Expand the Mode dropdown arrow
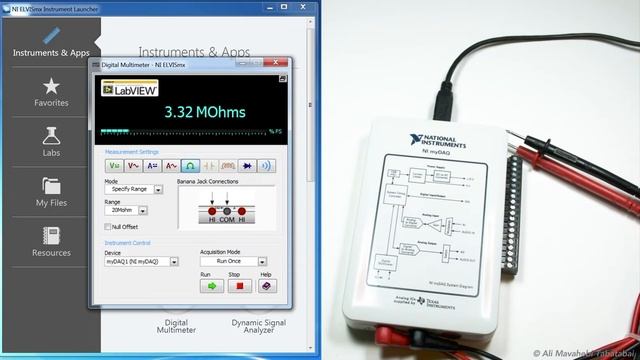Screen dimensions: 640x360 click(158, 189)
